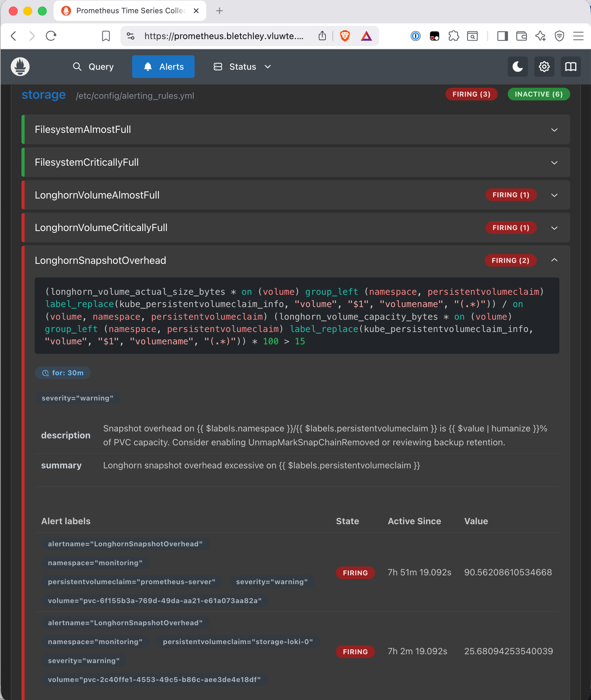Click the VPN shield icon
Viewport: 591px width, 700px height.
coord(559,36)
